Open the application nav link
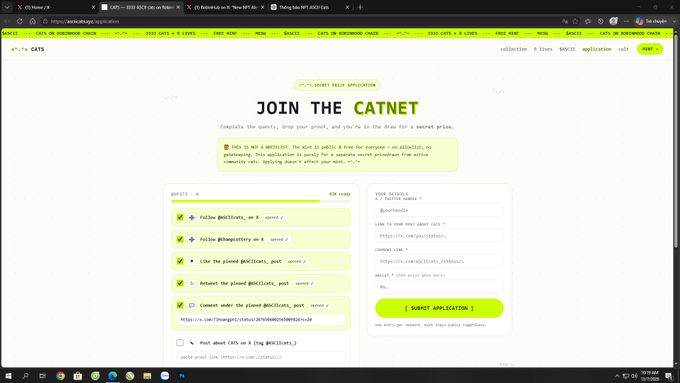 pyautogui.click(x=597, y=49)
